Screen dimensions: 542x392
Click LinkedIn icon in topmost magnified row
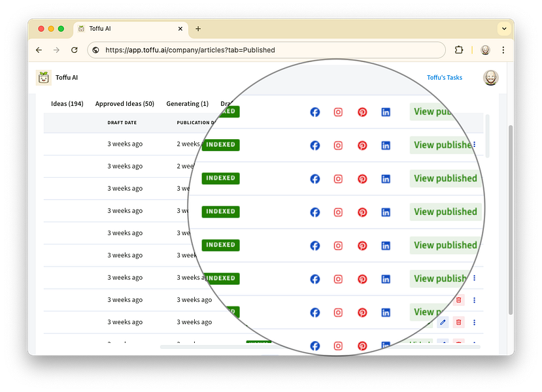coord(386,112)
